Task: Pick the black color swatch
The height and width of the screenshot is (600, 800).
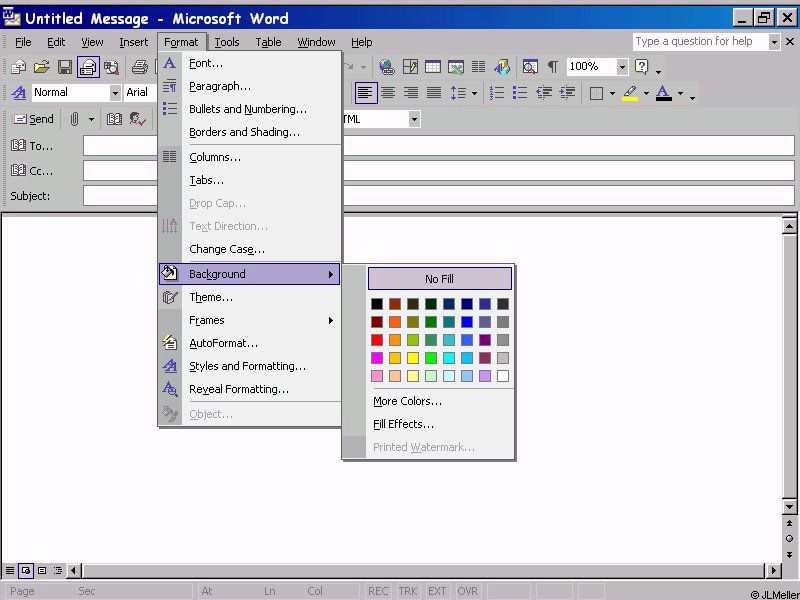Action: tap(377, 304)
